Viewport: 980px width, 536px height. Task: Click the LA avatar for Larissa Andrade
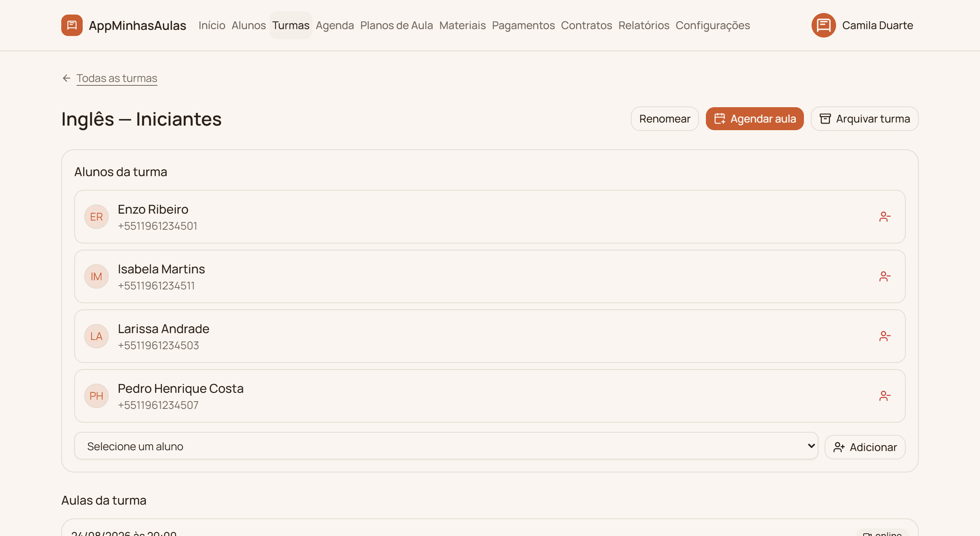click(96, 336)
